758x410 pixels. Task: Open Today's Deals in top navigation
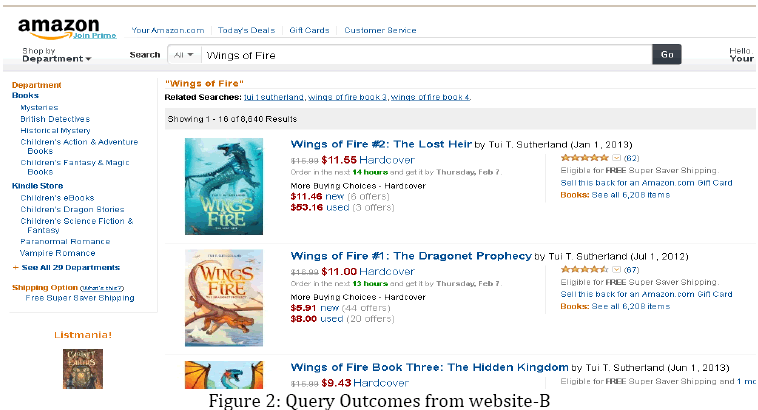(246, 30)
